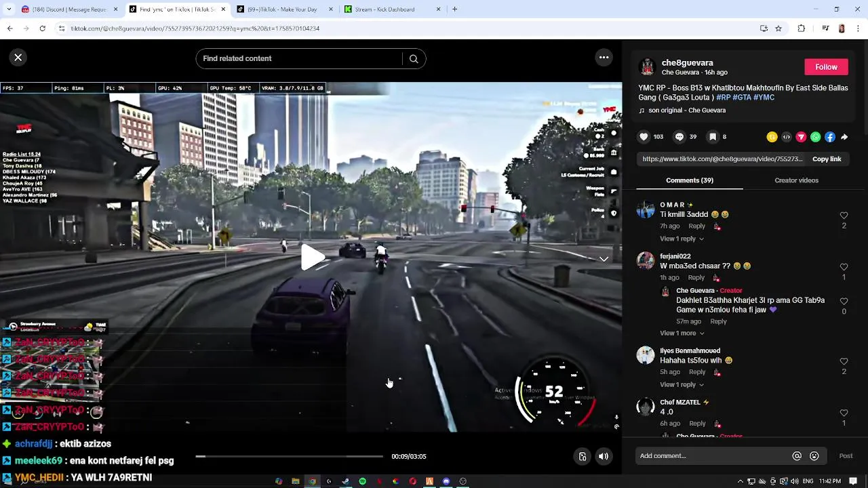868x488 pixels.
Task: Open File Explorer from taskbar
Action: 296,481
